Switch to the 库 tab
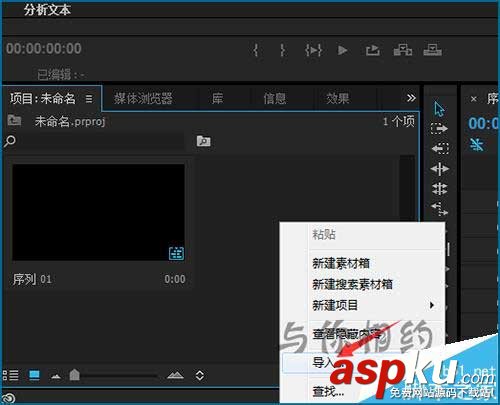500x405 pixels. point(217,99)
